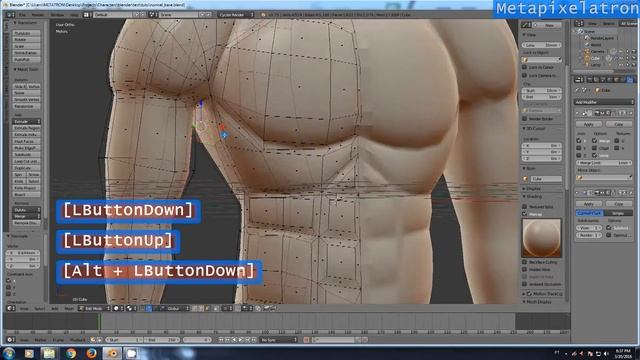Open the Modifiers tab wrench icon
The width and height of the screenshot is (640, 360).
click(x=631, y=80)
